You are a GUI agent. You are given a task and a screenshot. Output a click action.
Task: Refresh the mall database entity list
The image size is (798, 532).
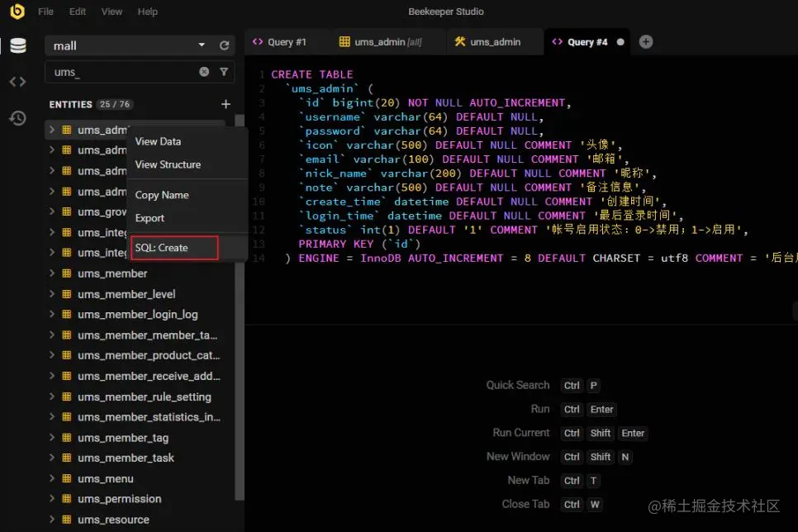click(x=225, y=45)
